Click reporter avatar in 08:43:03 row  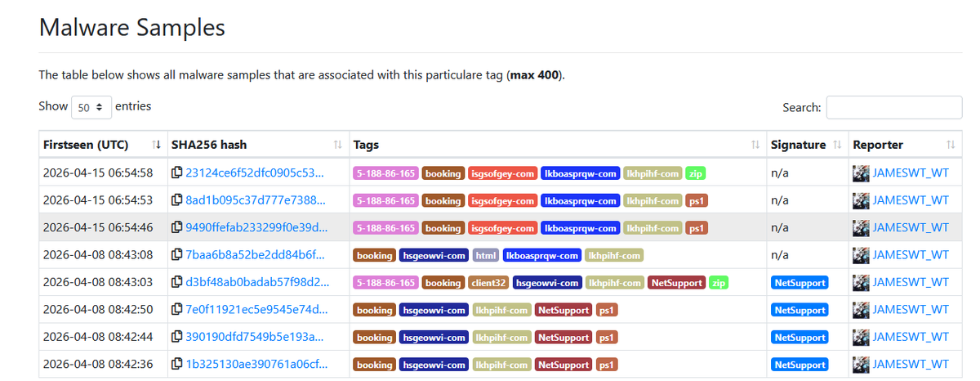(x=861, y=283)
